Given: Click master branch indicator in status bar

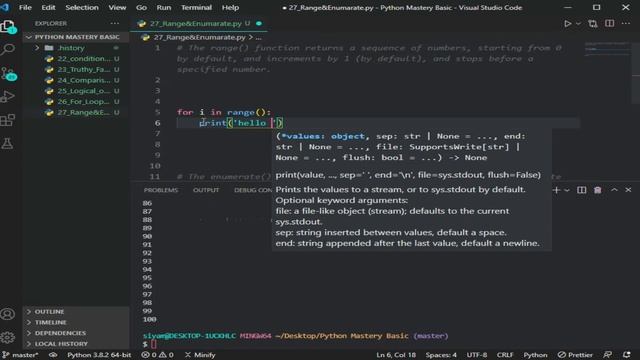Looking at the screenshot, I should [20, 355].
